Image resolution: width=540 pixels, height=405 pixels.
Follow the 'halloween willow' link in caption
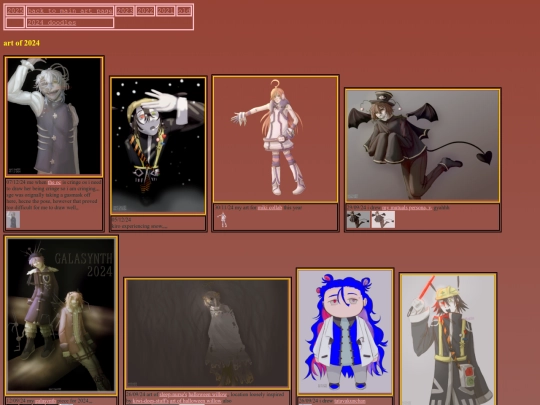pyautogui.click(x=207, y=394)
